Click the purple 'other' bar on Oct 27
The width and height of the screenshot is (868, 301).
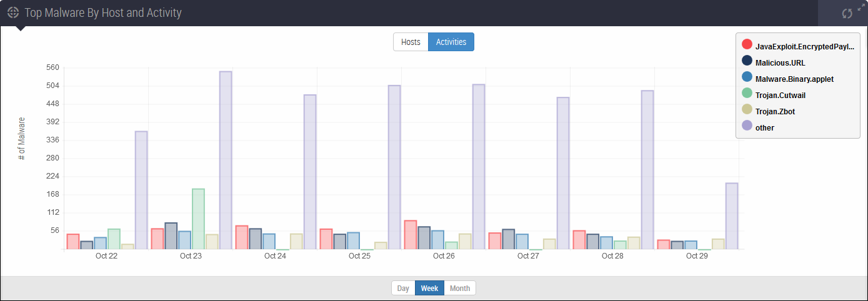pyautogui.click(x=563, y=174)
